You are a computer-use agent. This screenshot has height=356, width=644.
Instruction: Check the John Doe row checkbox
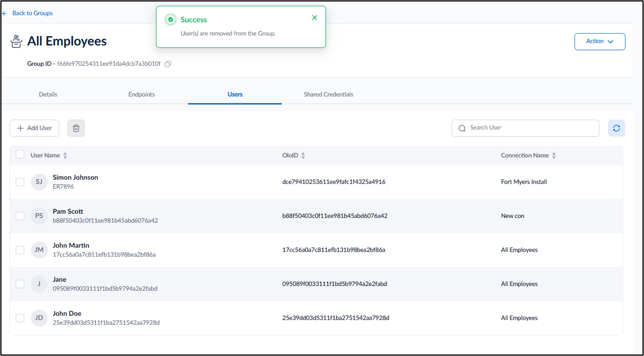(x=20, y=318)
